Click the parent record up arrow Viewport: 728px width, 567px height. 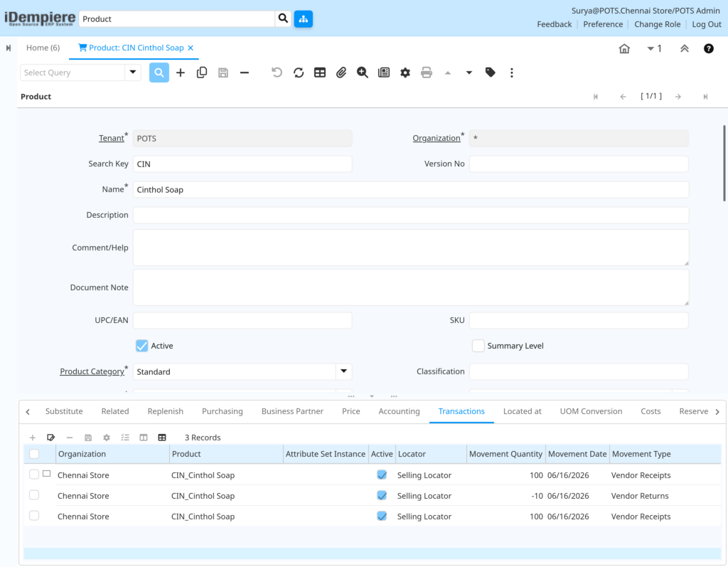pos(448,73)
